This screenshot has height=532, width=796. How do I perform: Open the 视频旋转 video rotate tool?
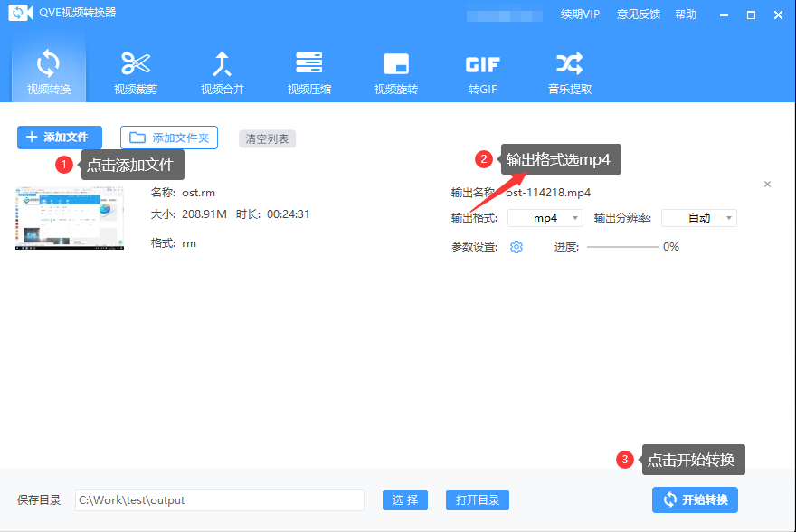[396, 71]
